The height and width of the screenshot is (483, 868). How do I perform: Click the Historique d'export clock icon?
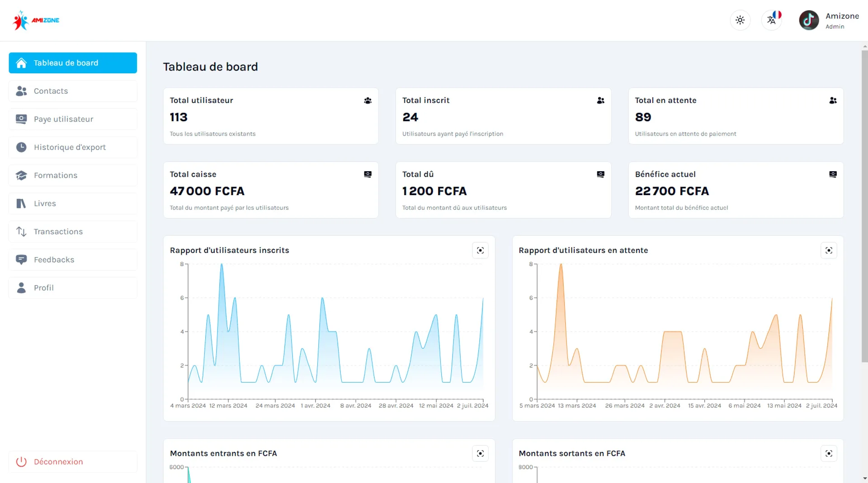(x=21, y=147)
